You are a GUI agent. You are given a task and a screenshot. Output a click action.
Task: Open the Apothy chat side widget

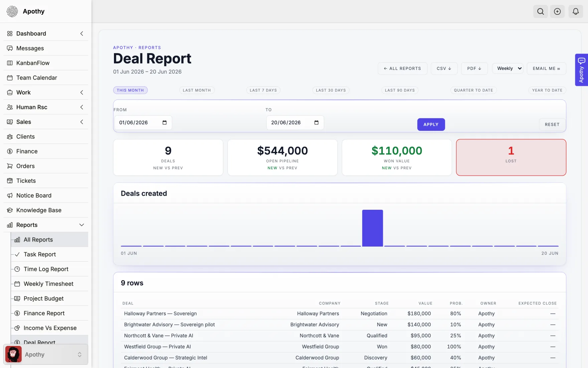(x=581, y=70)
